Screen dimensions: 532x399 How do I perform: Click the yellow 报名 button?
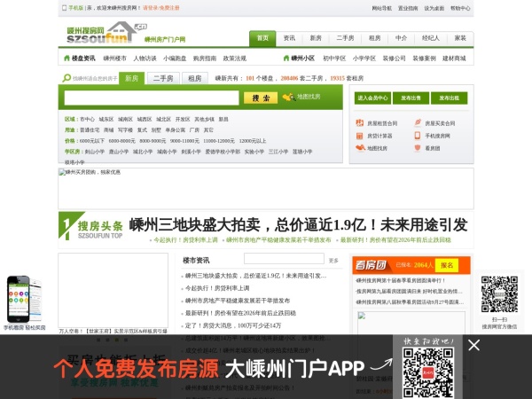coord(447,265)
